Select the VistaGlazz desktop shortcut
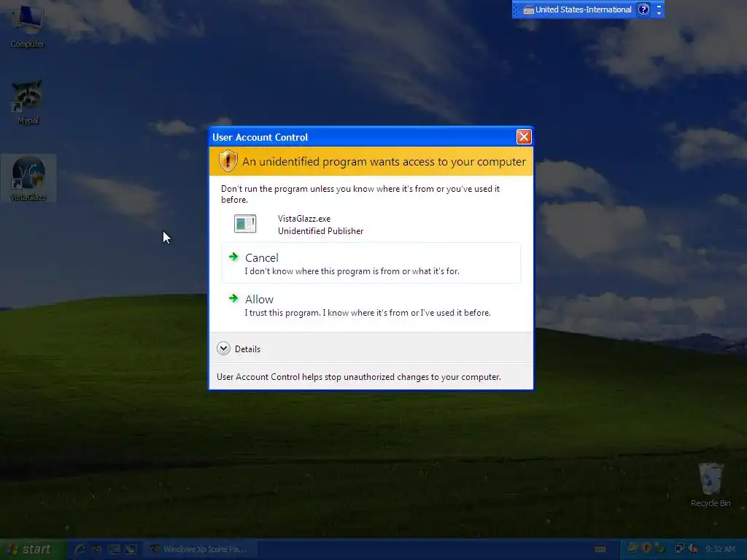 click(x=28, y=178)
